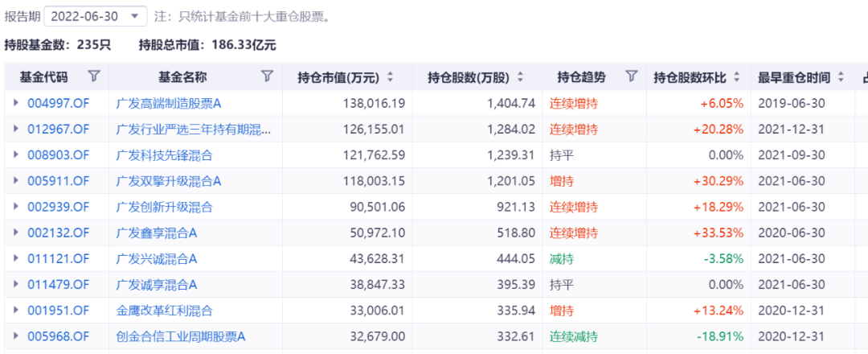Select change value -3.58%
Viewport: 868px width, 354px height.
point(723,259)
